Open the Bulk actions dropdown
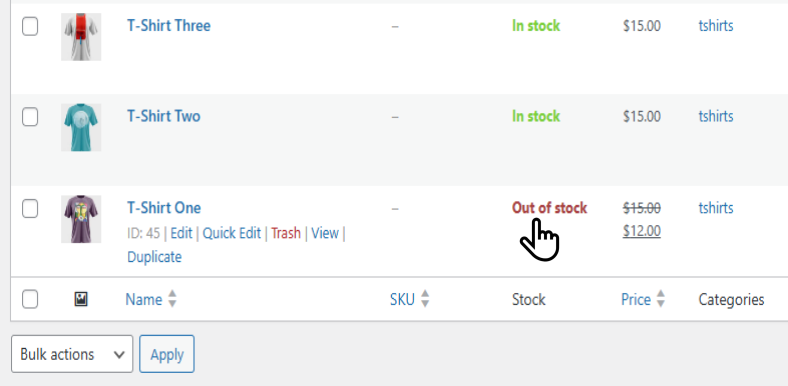This screenshot has width=788, height=386. coord(72,354)
